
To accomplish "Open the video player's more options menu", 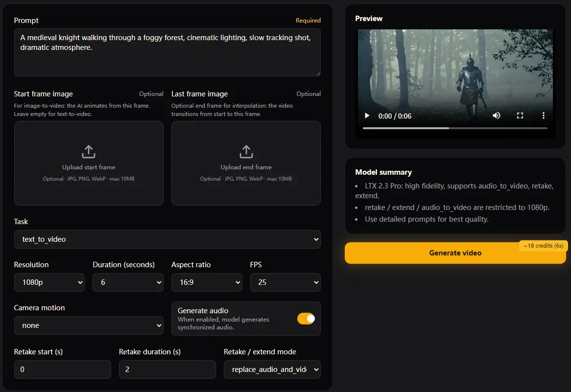I will click(x=543, y=115).
